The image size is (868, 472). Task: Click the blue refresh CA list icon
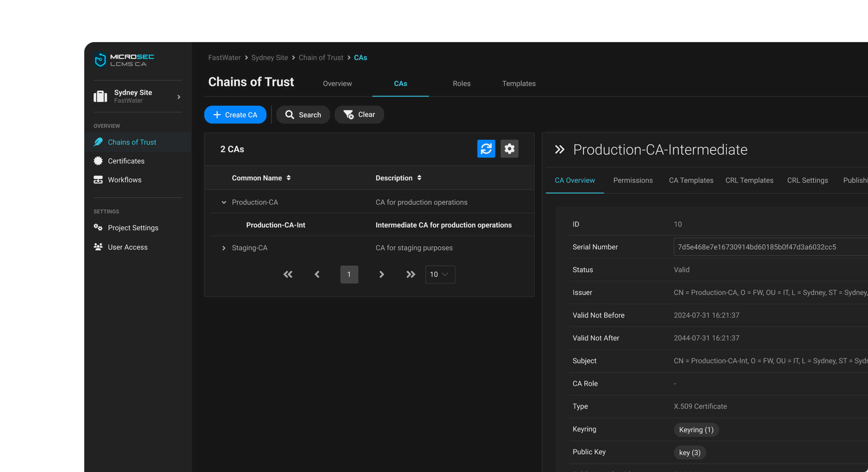point(486,149)
